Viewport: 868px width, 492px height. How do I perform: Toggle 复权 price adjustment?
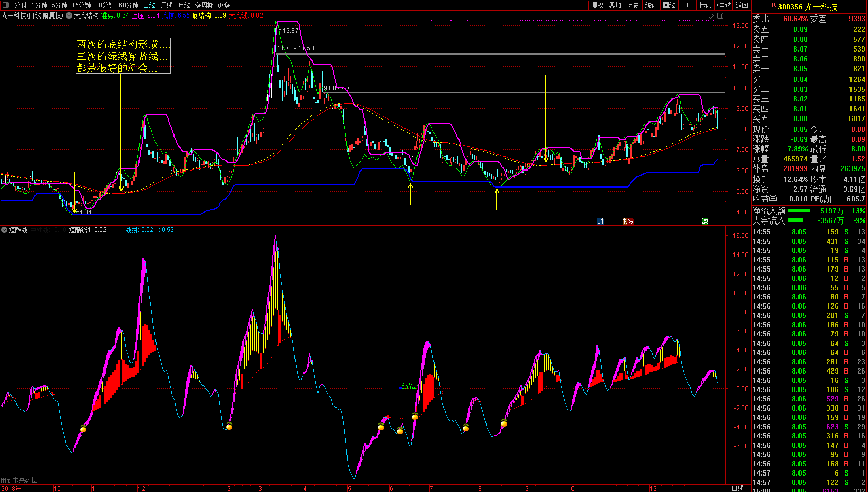point(597,5)
